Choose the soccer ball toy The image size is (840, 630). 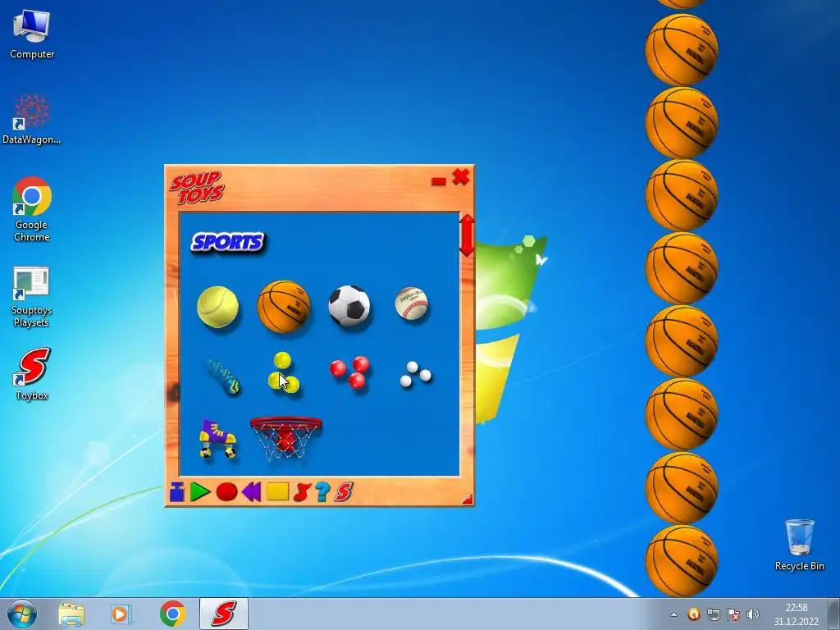(x=349, y=306)
